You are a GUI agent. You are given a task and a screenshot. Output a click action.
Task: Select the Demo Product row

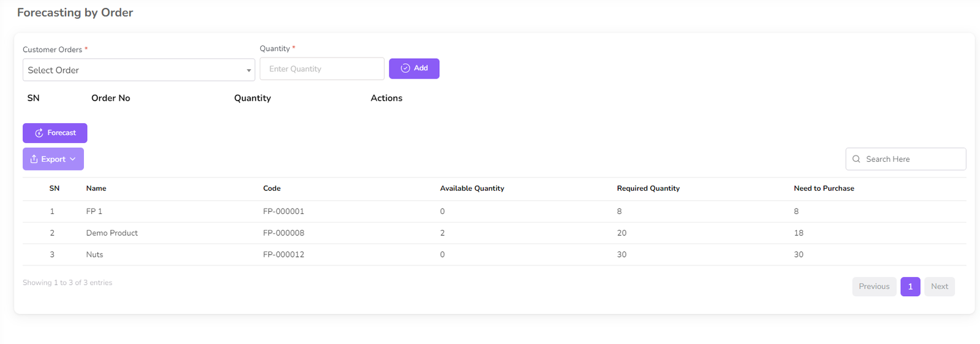pos(112,233)
